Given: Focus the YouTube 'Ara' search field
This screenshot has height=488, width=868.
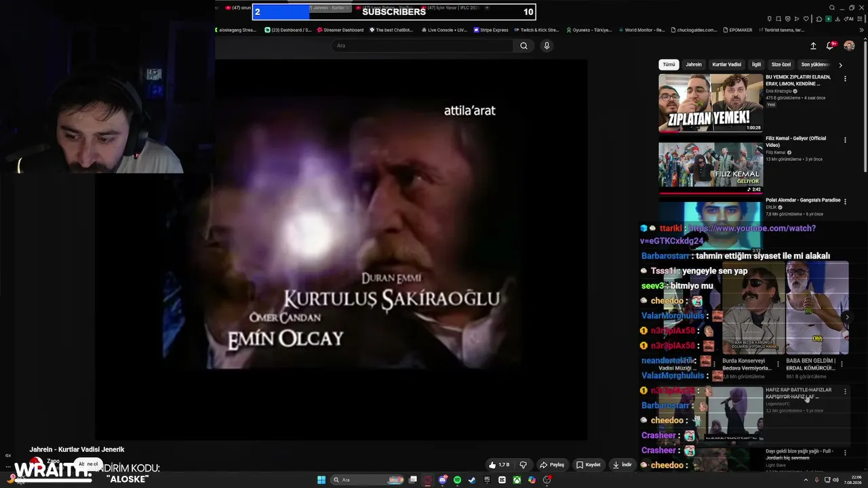Looking at the screenshot, I should click(422, 45).
